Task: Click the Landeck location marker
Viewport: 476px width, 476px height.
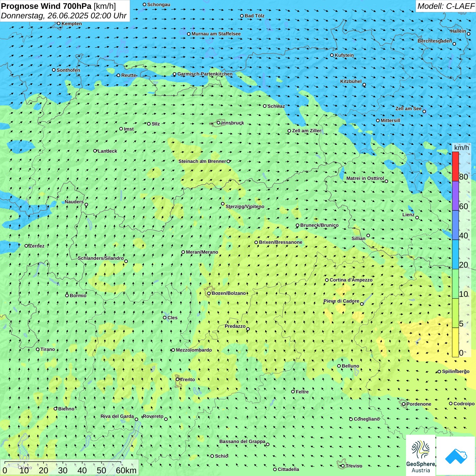Action: click(x=95, y=151)
